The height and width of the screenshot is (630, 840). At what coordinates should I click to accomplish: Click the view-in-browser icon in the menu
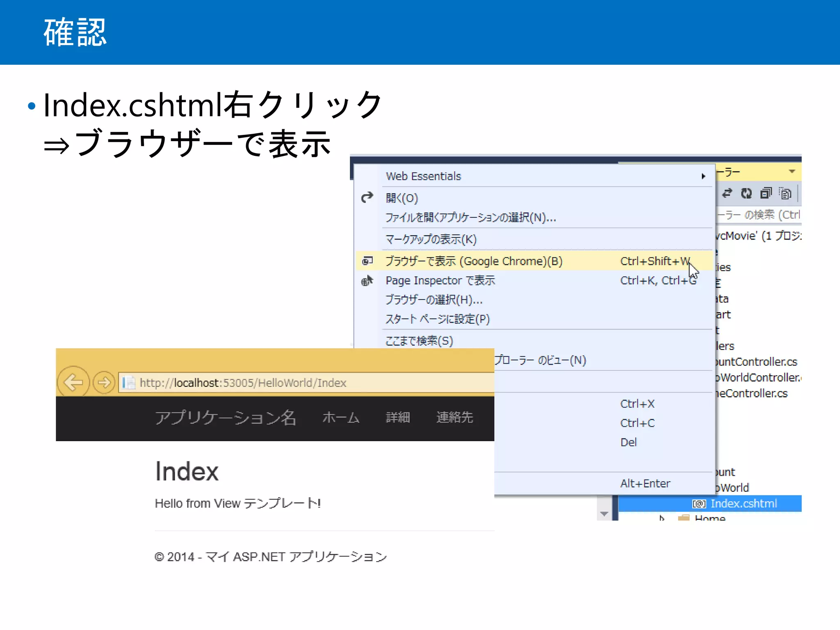pyautogui.click(x=367, y=261)
